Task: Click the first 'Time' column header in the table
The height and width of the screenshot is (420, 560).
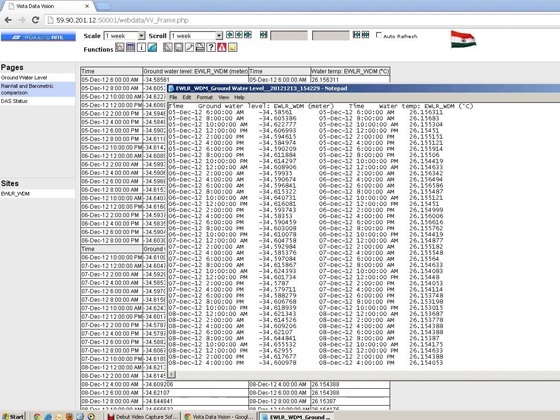Action: click(x=111, y=71)
